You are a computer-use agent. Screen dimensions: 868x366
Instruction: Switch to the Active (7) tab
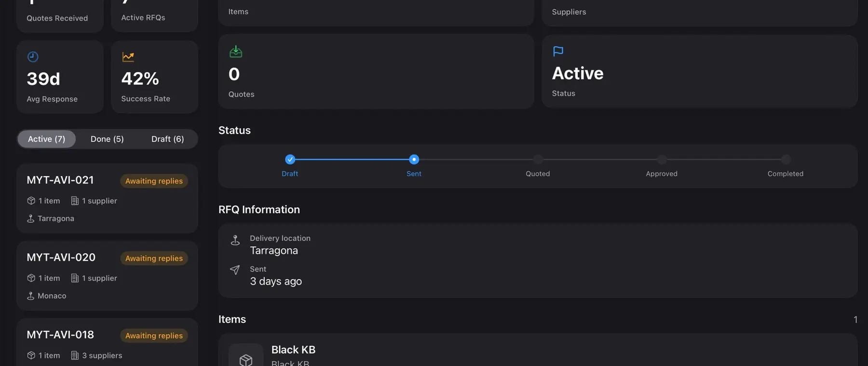pyautogui.click(x=46, y=139)
